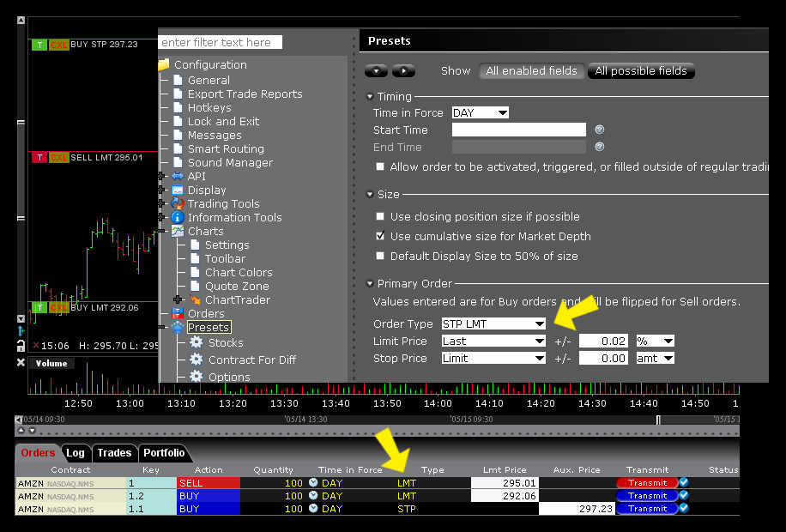
Task: Expand the ChartTrader node with plus sign
Action: click(x=178, y=299)
